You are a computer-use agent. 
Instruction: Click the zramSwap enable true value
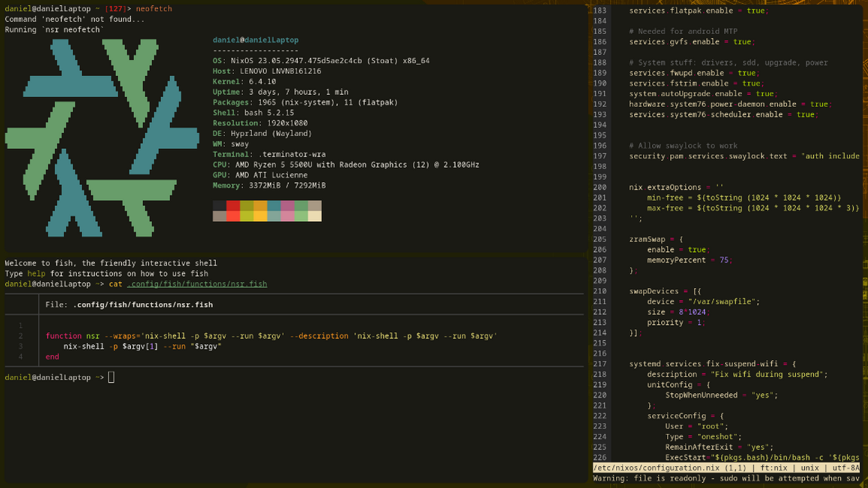[697, 250]
